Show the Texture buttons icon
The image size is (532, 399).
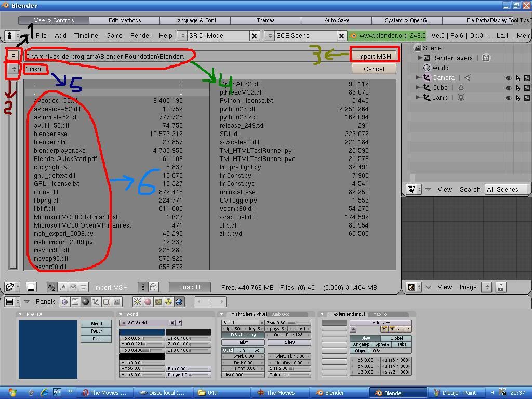(x=158, y=302)
